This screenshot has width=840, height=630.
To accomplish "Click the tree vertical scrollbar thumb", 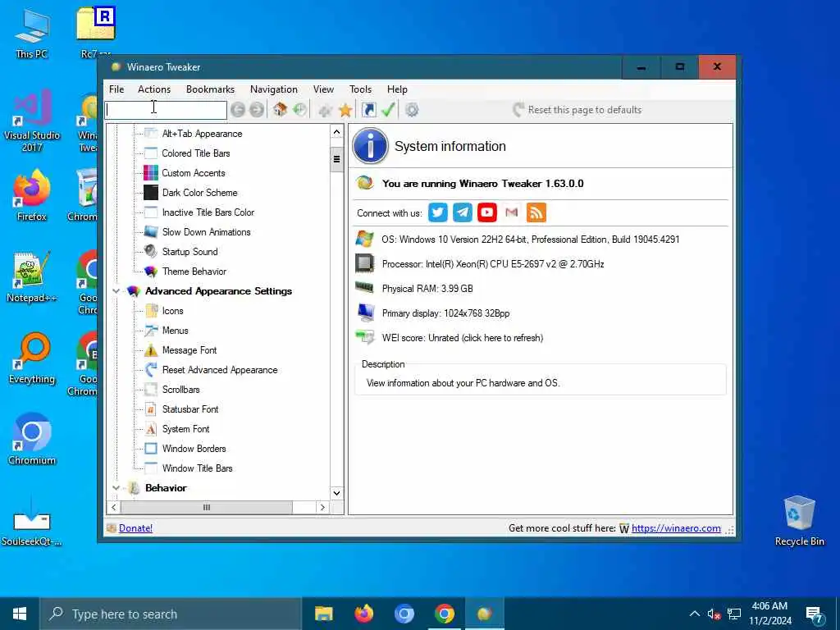I will tap(336, 159).
